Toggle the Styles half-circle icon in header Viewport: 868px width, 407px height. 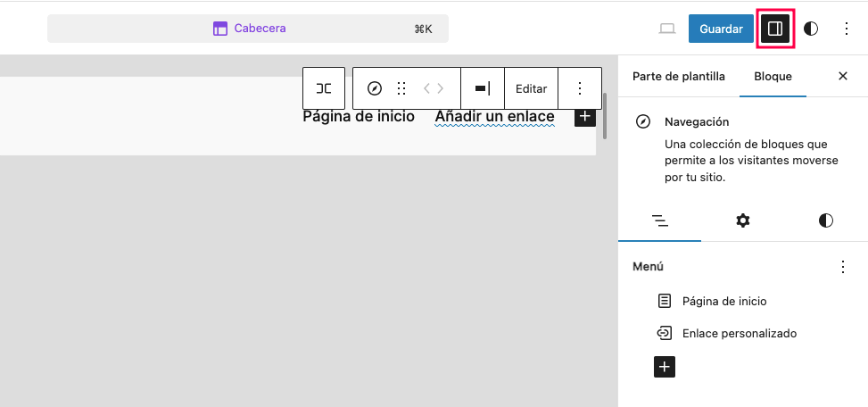coord(811,29)
